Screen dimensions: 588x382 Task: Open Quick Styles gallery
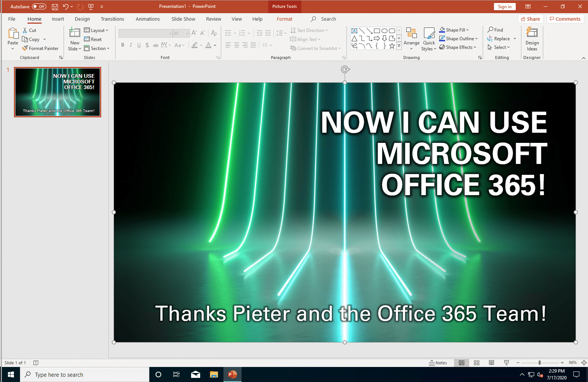click(x=429, y=39)
